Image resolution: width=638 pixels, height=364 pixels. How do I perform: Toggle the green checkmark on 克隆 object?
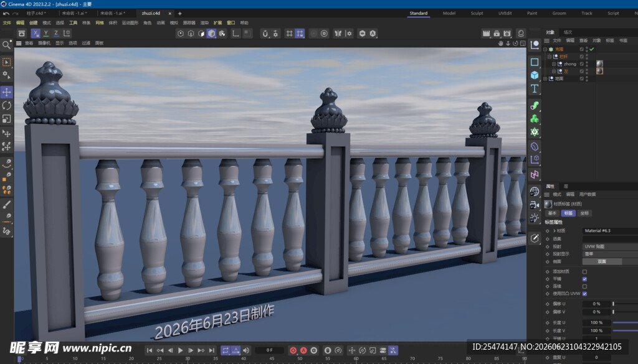592,49
